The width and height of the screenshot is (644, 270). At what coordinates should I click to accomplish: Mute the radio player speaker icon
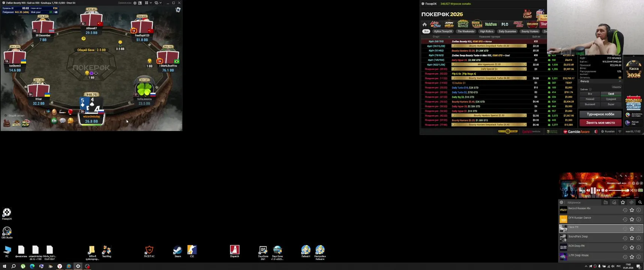click(x=607, y=190)
